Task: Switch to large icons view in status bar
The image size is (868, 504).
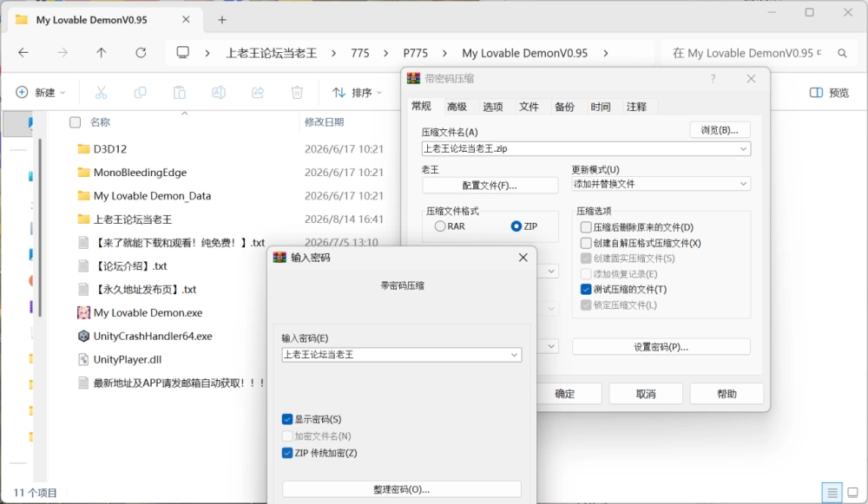Action: [853, 493]
